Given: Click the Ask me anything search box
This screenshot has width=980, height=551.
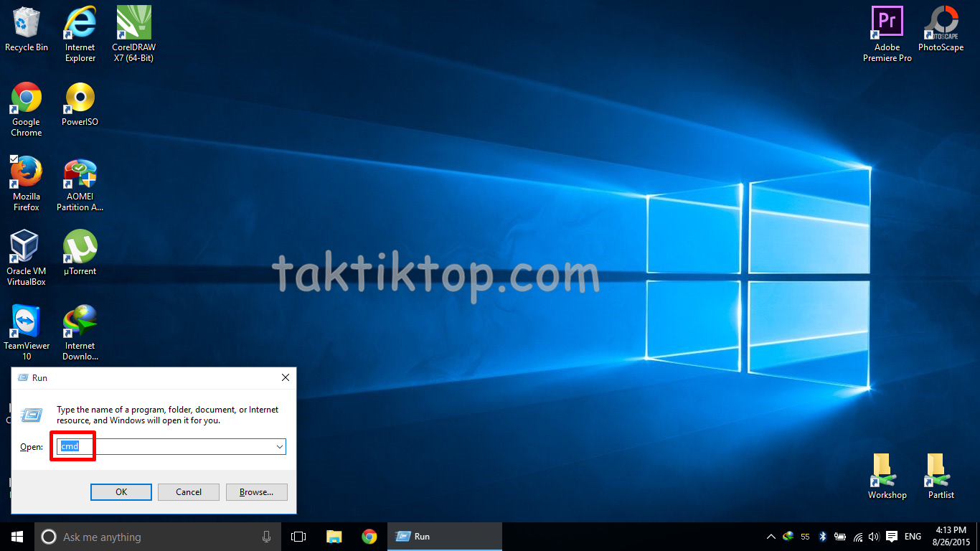Looking at the screenshot, I should 158,537.
